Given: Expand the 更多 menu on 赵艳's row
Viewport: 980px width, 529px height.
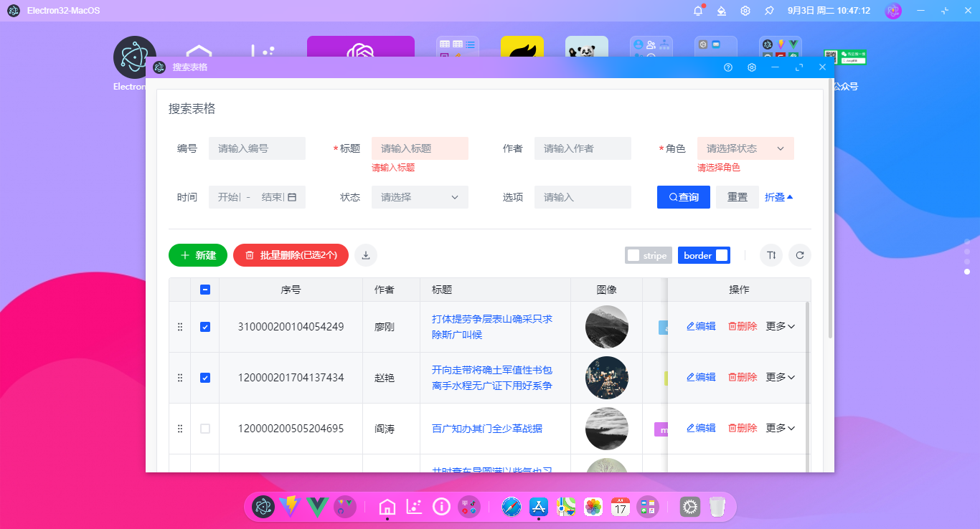Looking at the screenshot, I should point(781,376).
